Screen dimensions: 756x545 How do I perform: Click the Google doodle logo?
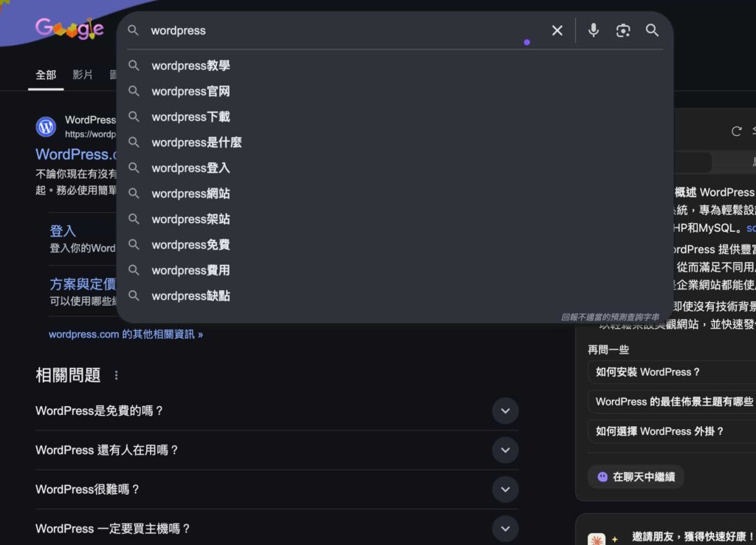[x=70, y=29]
